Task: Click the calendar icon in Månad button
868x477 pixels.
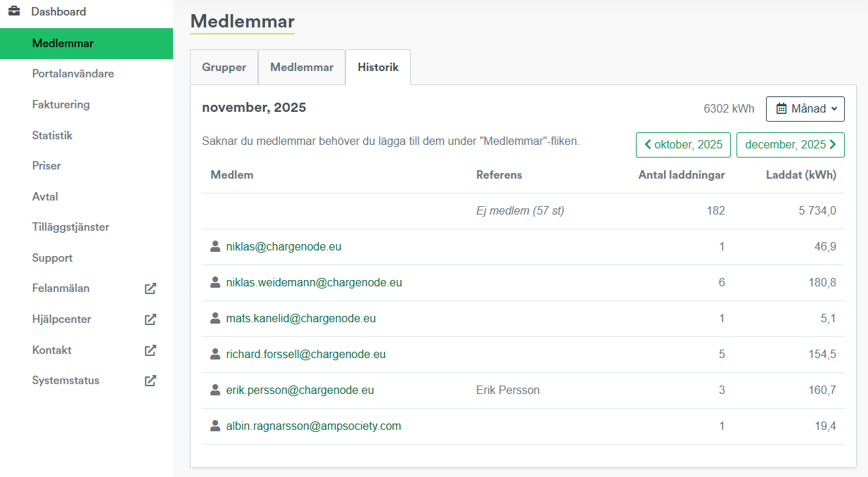Action: [x=781, y=109]
